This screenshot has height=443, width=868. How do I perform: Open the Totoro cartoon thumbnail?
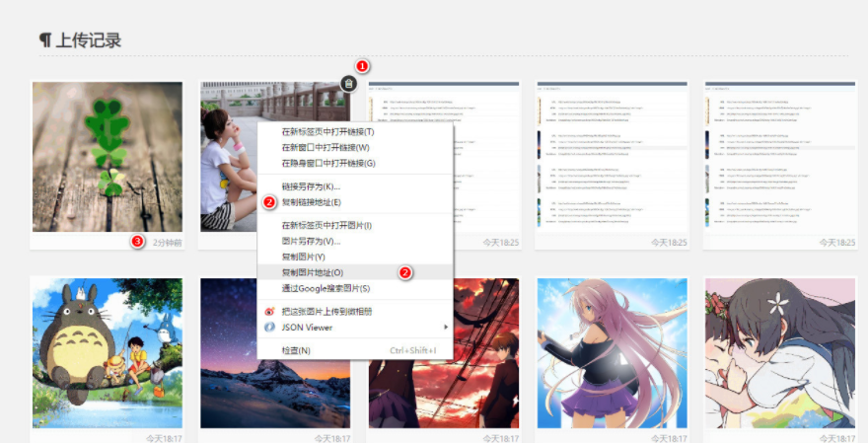pyautogui.click(x=108, y=353)
